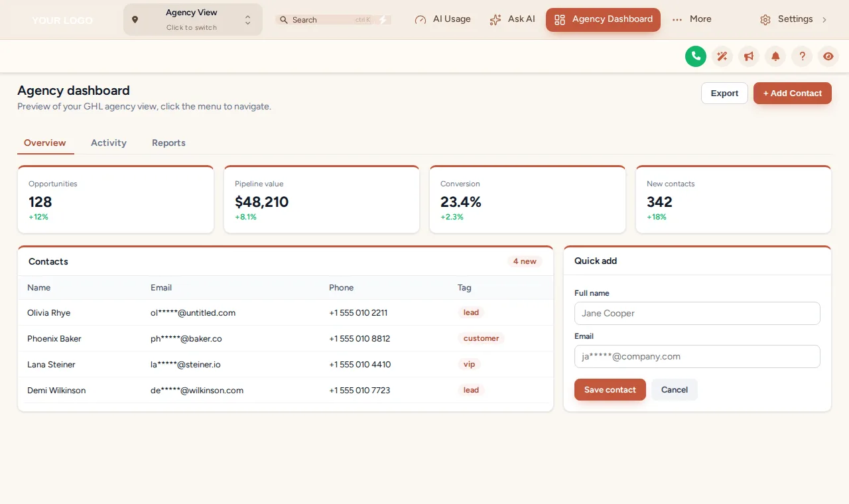The height and width of the screenshot is (504, 849).
Task: Select the Olivia Rhye contact name
Action: (x=48, y=313)
